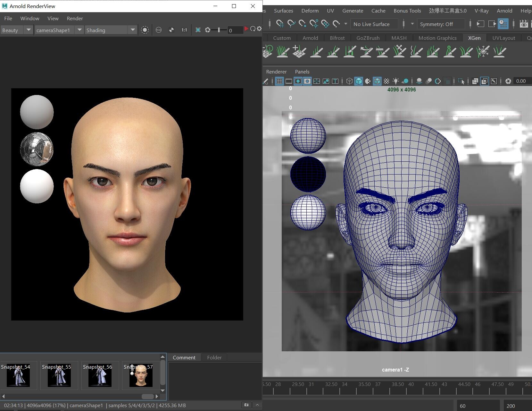Toggle the RGB channel display button
Viewport: 532px width, 411px height.
[x=159, y=30]
